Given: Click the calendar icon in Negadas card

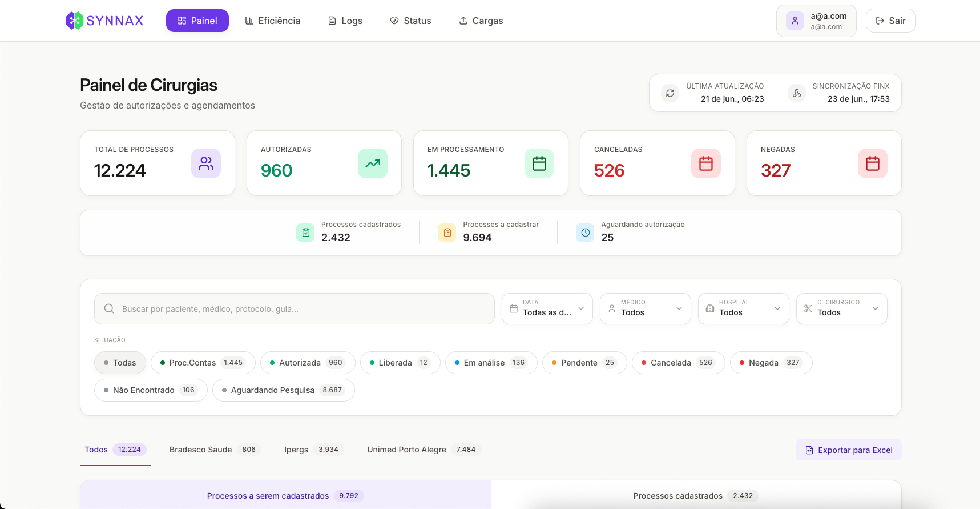Looking at the screenshot, I should click(x=873, y=163).
